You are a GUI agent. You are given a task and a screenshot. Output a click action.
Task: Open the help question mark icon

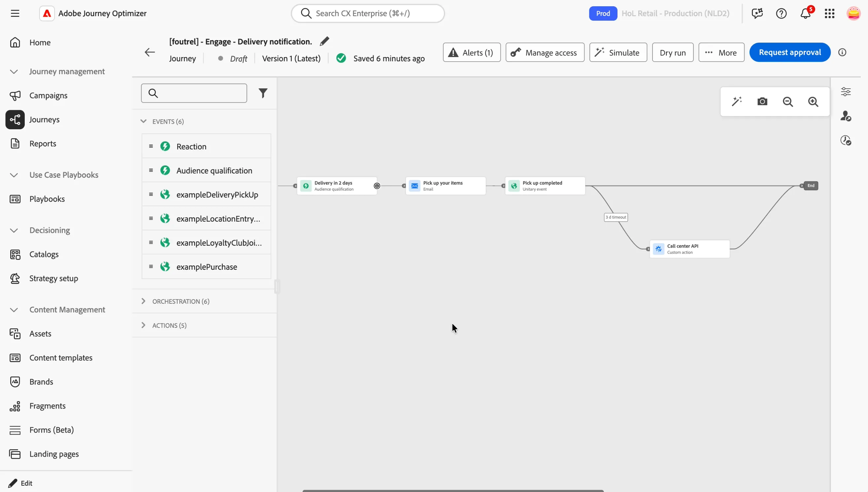tap(781, 14)
